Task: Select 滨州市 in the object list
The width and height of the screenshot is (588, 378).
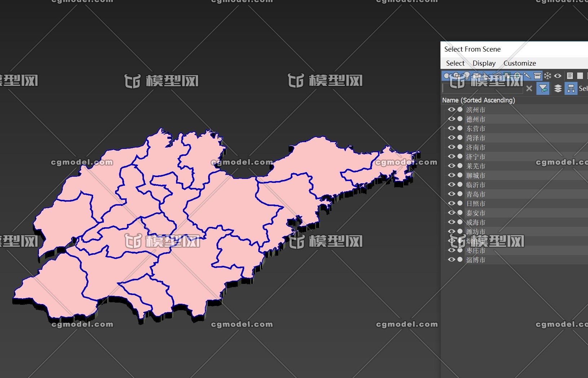Action: click(x=475, y=110)
